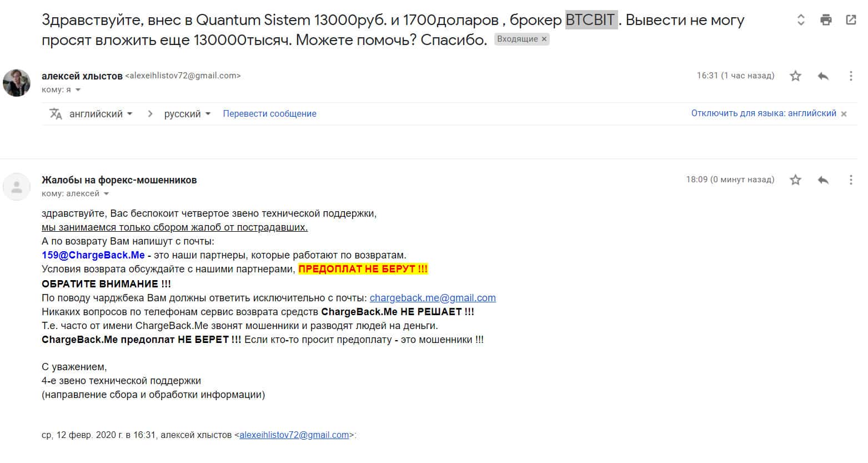Open the target language dropdown русский
Screen dimensions: 868x463
click(x=187, y=114)
